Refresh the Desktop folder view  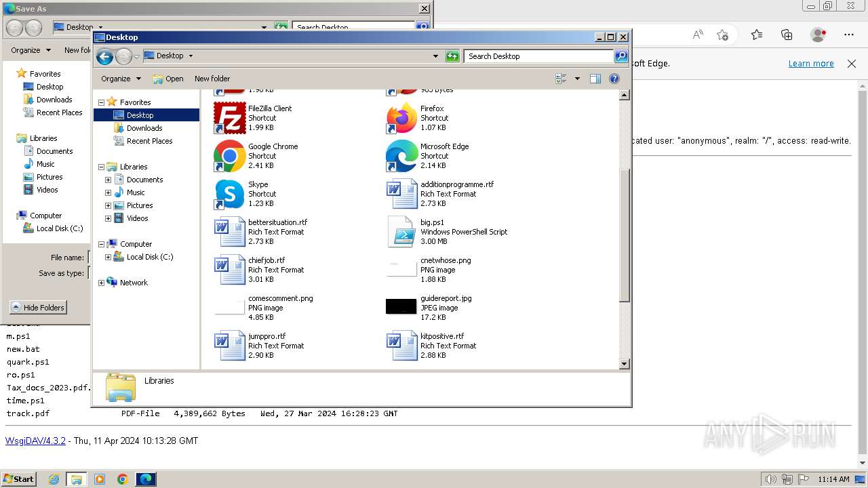point(452,56)
